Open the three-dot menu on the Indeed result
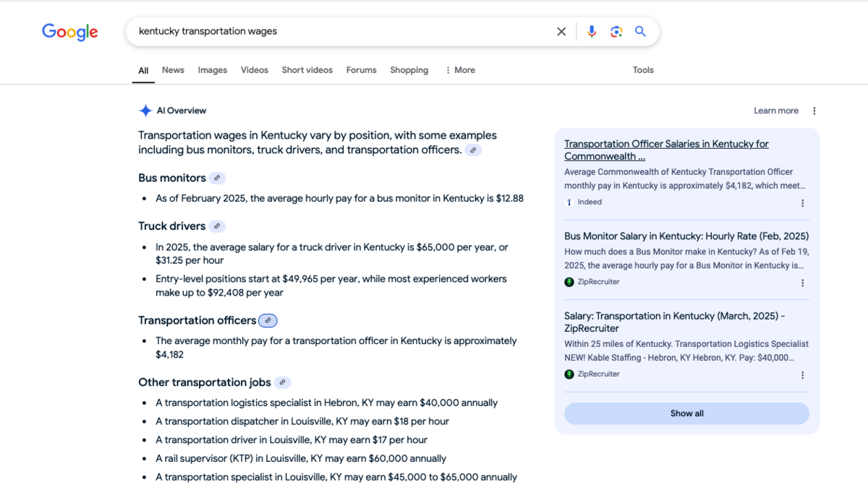The height and width of the screenshot is (490, 868). click(x=802, y=203)
